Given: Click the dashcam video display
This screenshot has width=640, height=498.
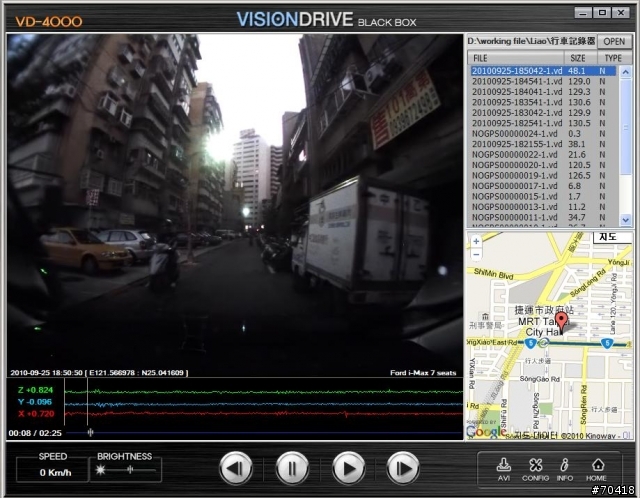Looking at the screenshot, I should click(x=235, y=205).
